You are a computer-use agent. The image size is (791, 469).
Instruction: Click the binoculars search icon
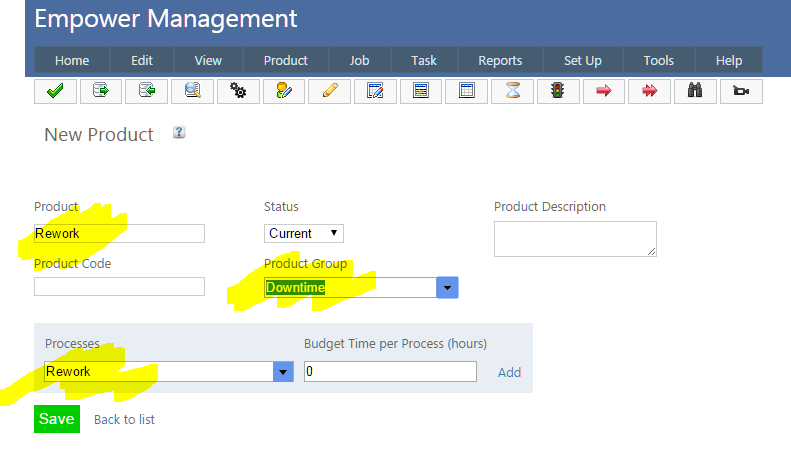pos(695,91)
